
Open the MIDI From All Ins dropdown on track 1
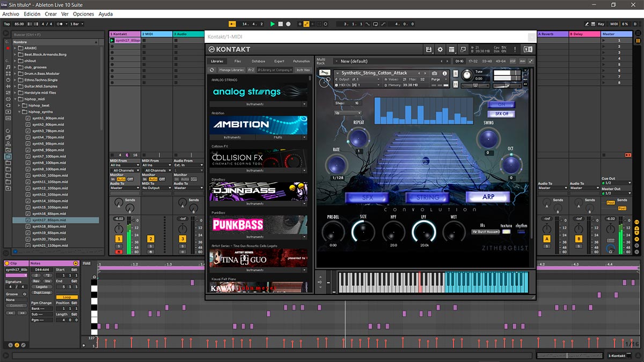(124, 165)
